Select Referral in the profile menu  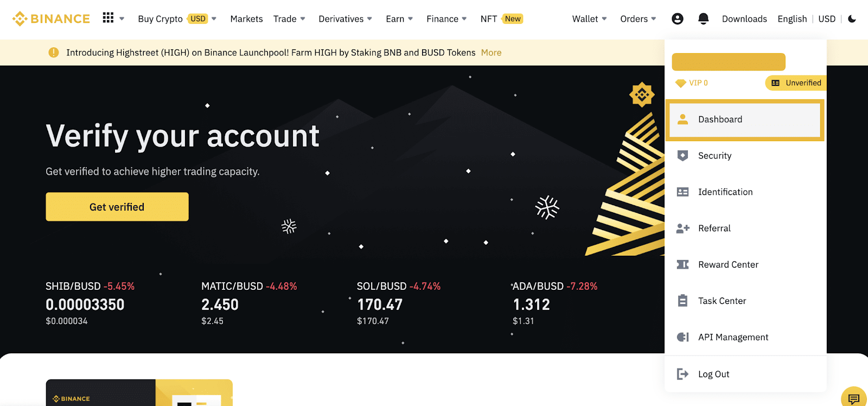pyautogui.click(x=745, y=228)
